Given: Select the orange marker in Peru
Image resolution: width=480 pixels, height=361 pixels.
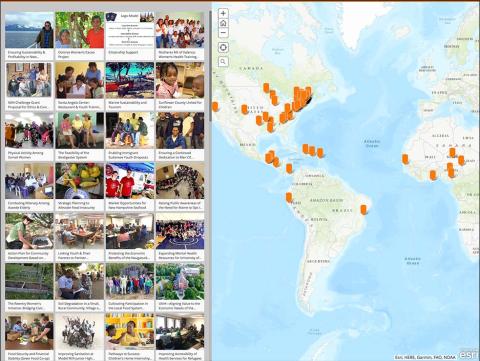Looking at the screenshot, I should coord(289,197).
